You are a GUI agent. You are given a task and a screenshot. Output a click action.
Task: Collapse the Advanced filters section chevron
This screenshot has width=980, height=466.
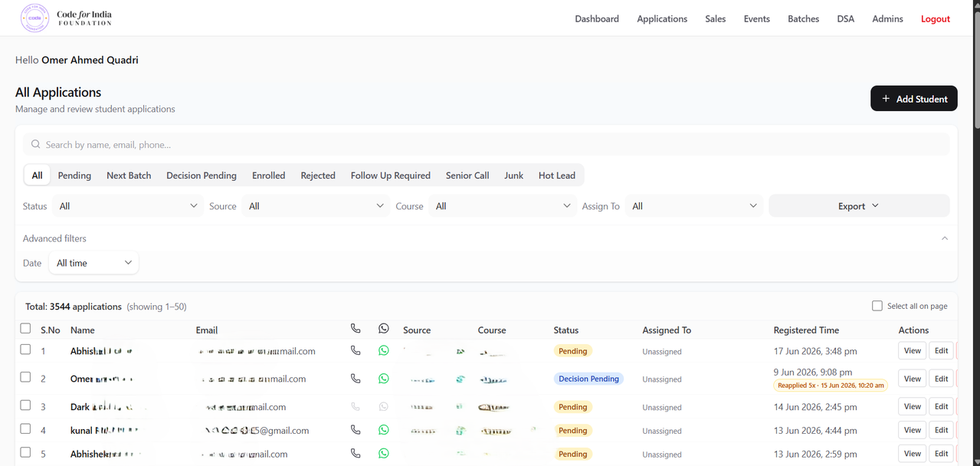[x=945, y=238]
